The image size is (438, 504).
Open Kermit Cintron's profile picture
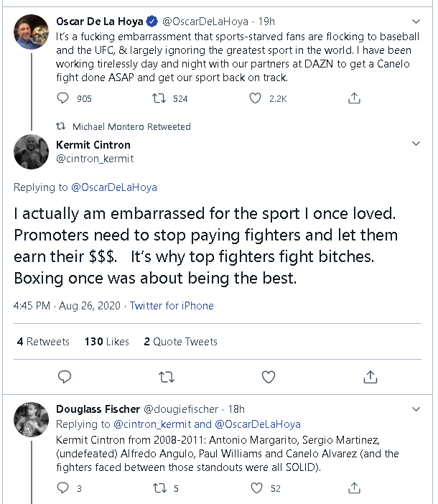tap(32, 151)
